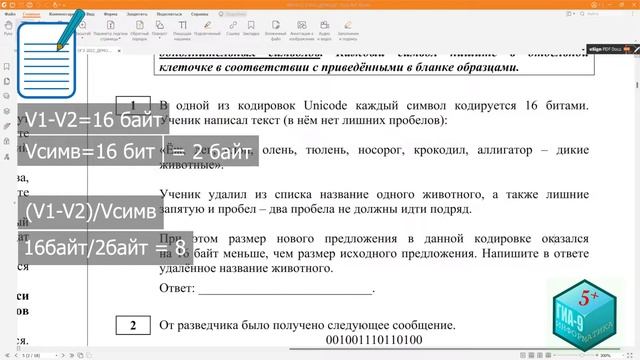Image resolution: width=640 pixels, height=360 pixels.
Task: Click the binary message 001001110110100
Action: point(374,340)
